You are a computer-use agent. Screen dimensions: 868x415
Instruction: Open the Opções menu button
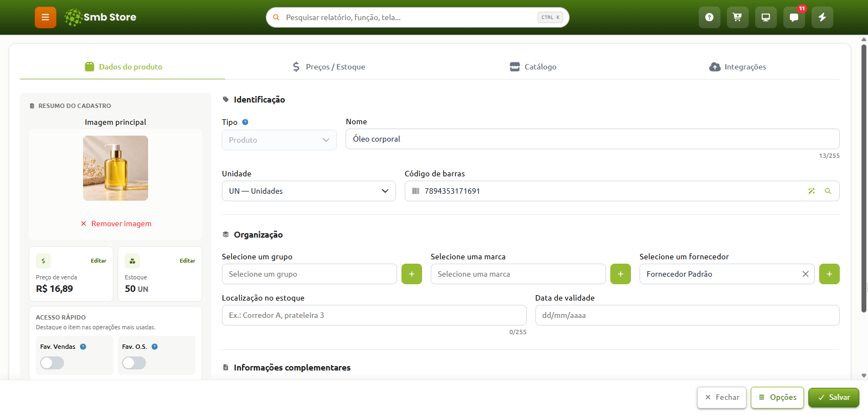pos(777,397)
